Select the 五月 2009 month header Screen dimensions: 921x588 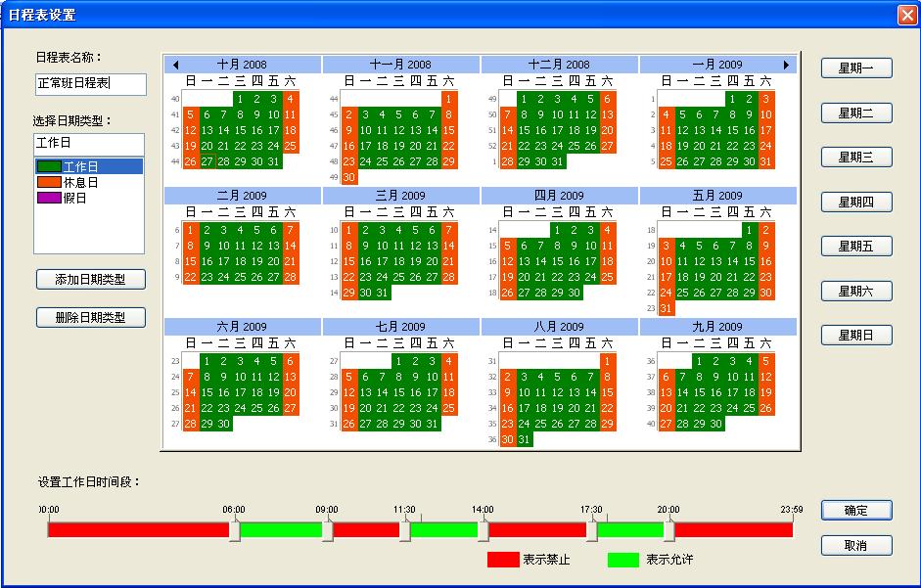(717, 196)
